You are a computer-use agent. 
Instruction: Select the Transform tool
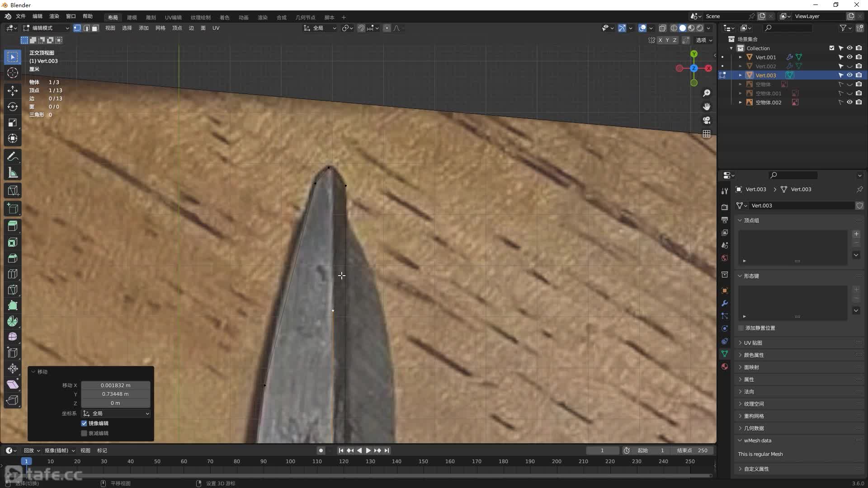(13, 138)
